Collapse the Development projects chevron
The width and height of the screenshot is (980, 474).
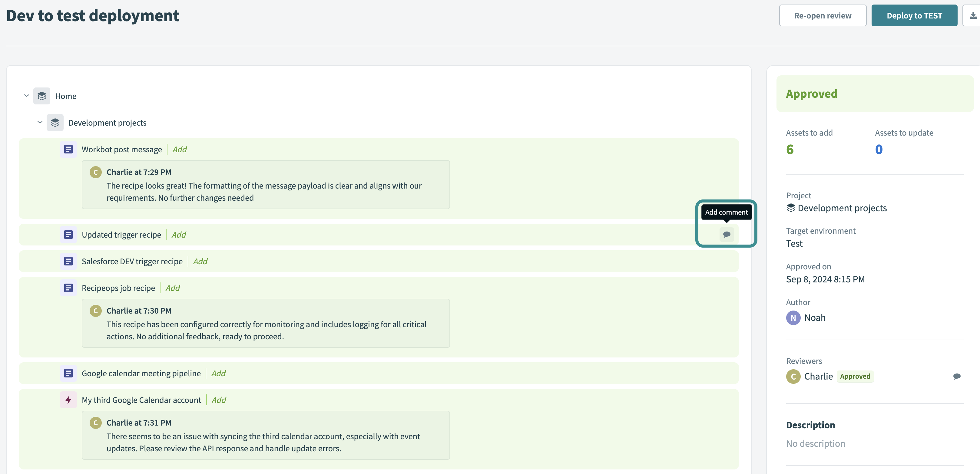[40, 122]
